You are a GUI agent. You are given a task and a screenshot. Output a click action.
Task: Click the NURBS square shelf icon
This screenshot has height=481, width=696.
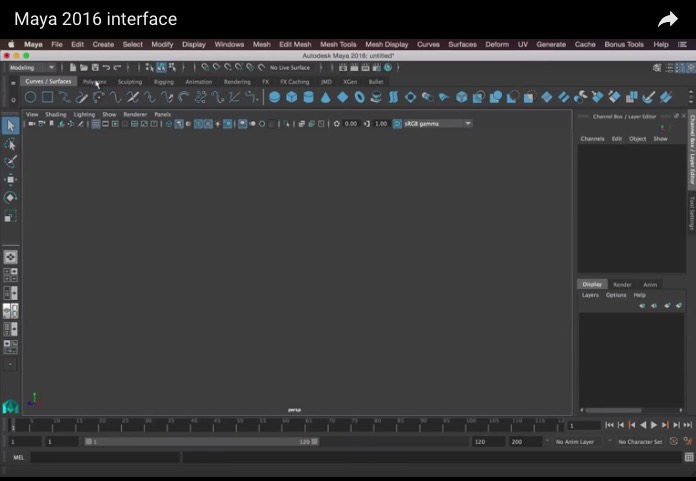(47, 97)
